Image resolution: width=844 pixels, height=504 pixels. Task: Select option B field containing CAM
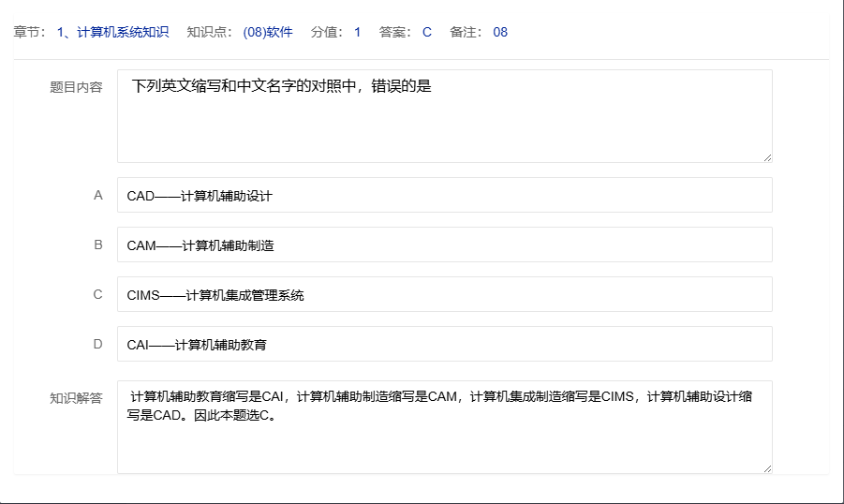click(444, 245)
